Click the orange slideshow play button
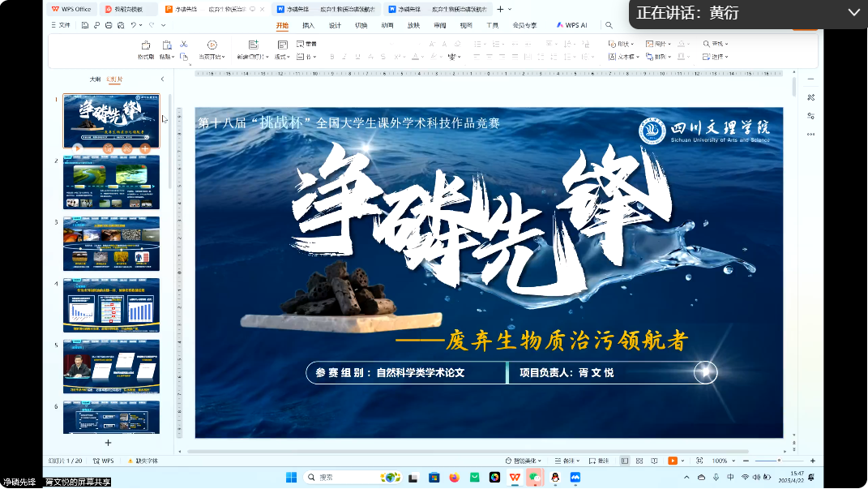The height and width of the screenshot is (489, 868). pyautogui.click(x=673, y=461)
